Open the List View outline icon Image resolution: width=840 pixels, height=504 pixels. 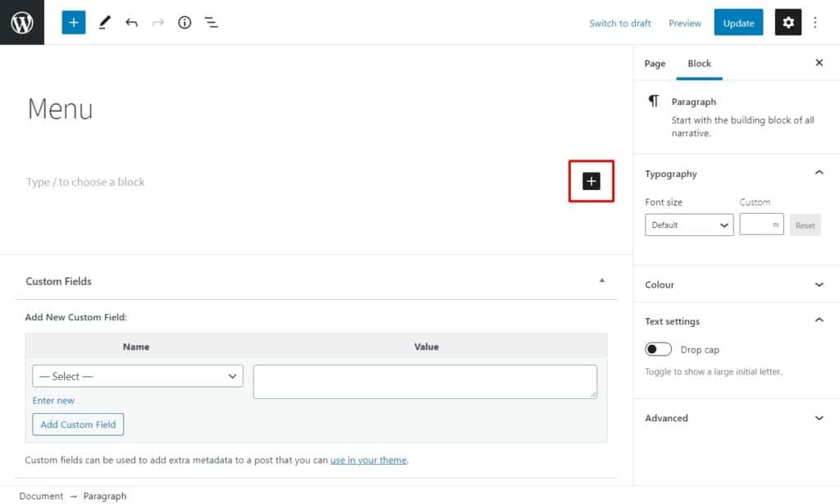(x=211, y=22)
